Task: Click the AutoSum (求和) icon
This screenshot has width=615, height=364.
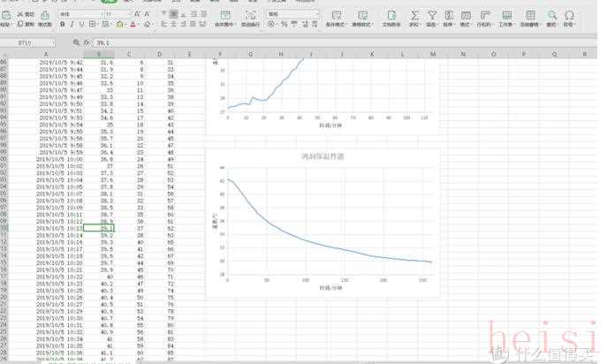Action: 414,16
